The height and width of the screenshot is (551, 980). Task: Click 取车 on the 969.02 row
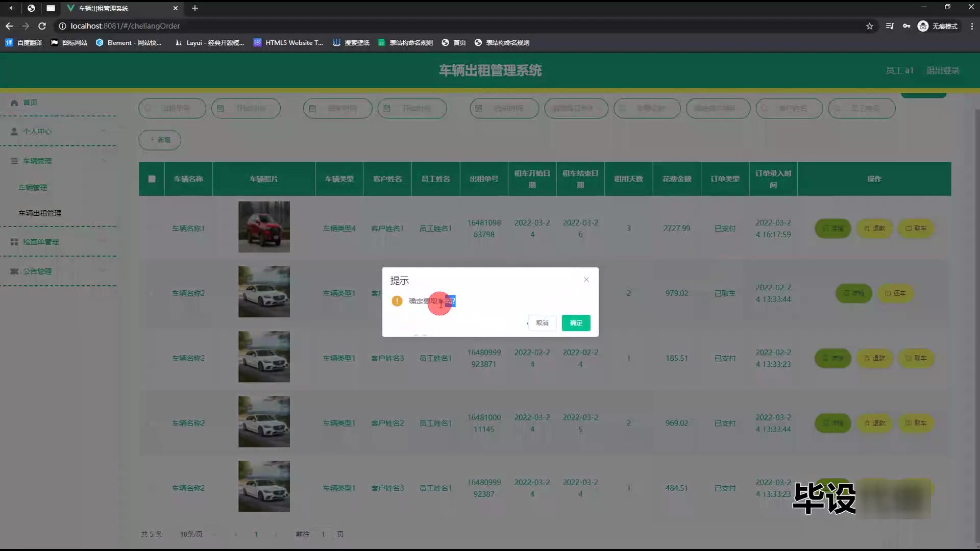pos(916,423)
